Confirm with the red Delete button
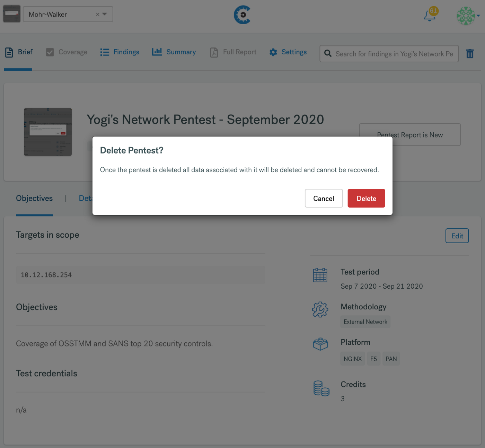Image resolution: width=485 pixels, height=448 pixels. [366, 198]
